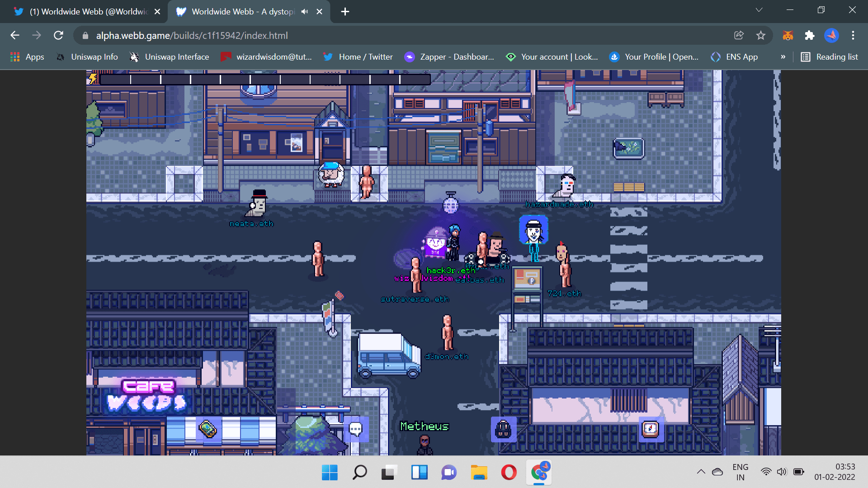This screenshot has height=488, width=868.
Task: Open the Extensions puzzle icon
Action: 809,35
